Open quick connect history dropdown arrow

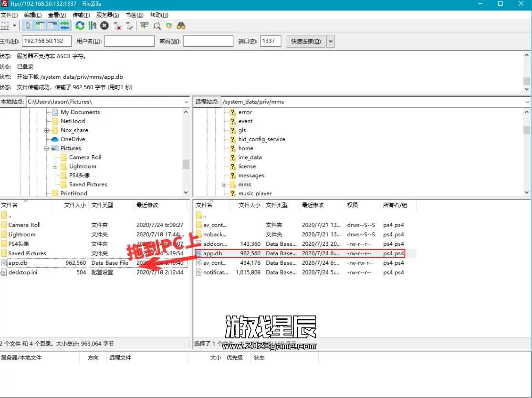[331, 41]
